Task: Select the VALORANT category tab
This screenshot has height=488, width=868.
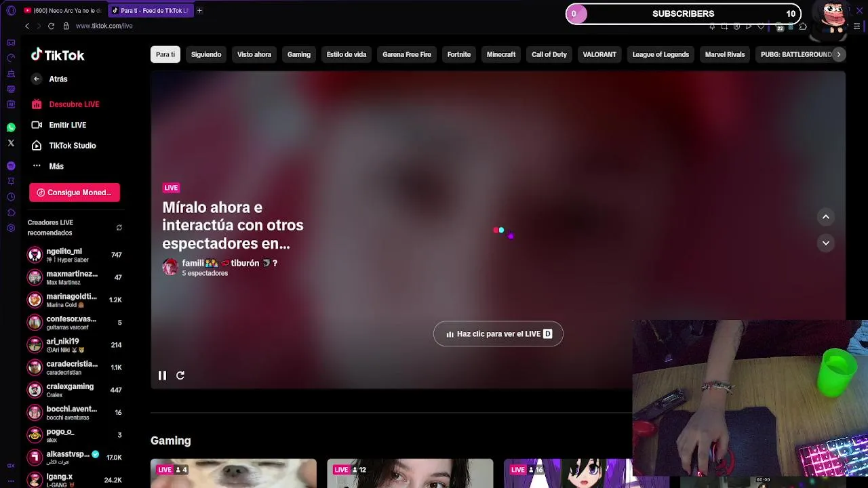Action: click(599, 54)
